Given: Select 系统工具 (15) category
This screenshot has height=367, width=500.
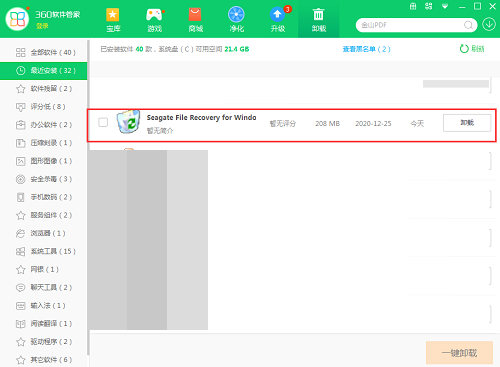Looking at the screenshot, I should click(x=44, y=251).
